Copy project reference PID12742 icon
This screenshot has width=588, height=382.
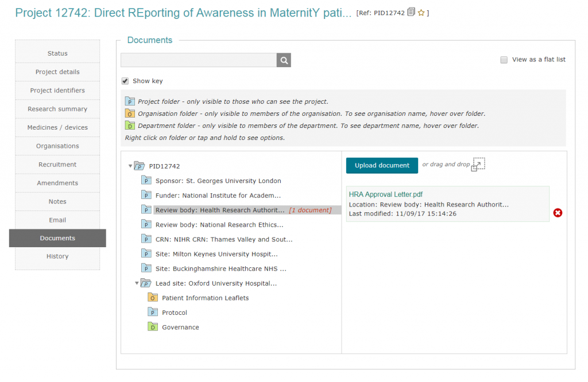tap(411, 12)
